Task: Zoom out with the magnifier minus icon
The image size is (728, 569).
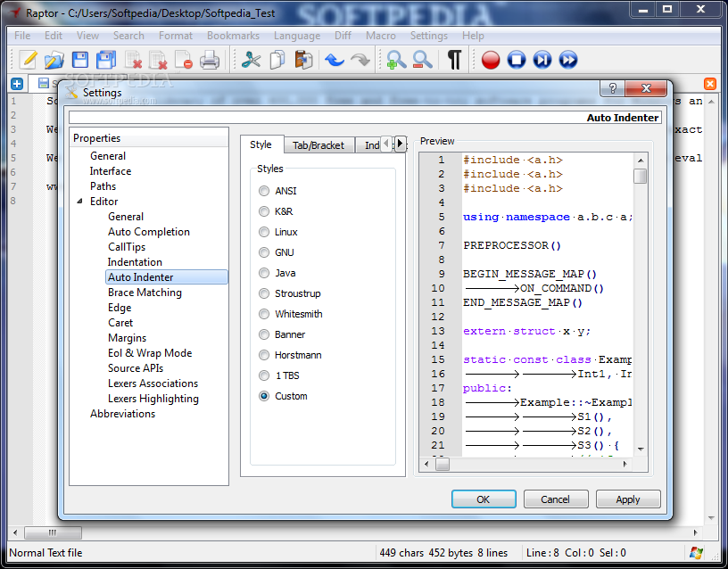Action: click(423, 60)
